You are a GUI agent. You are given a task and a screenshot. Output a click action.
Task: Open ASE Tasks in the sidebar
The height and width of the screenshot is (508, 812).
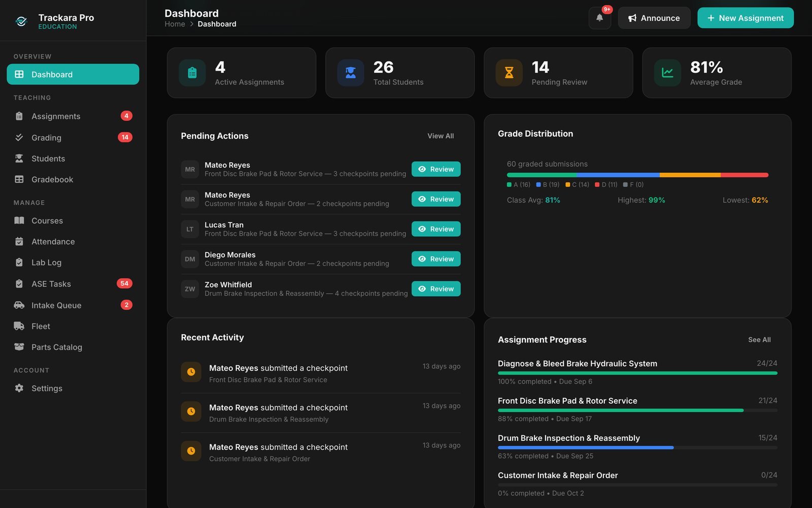pos(73,284)
